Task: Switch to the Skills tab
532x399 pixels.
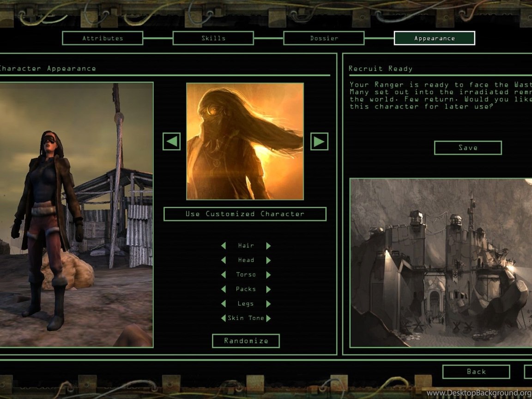Action: [x=213, y=38]
